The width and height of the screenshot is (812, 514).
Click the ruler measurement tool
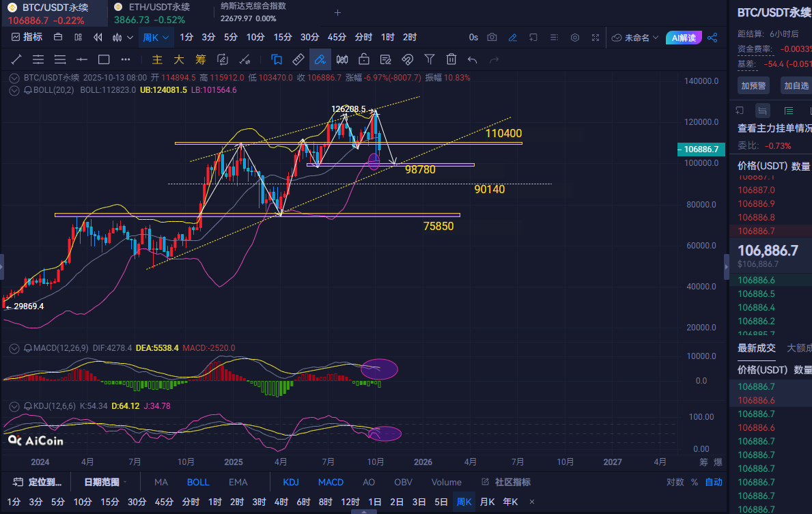298,59
